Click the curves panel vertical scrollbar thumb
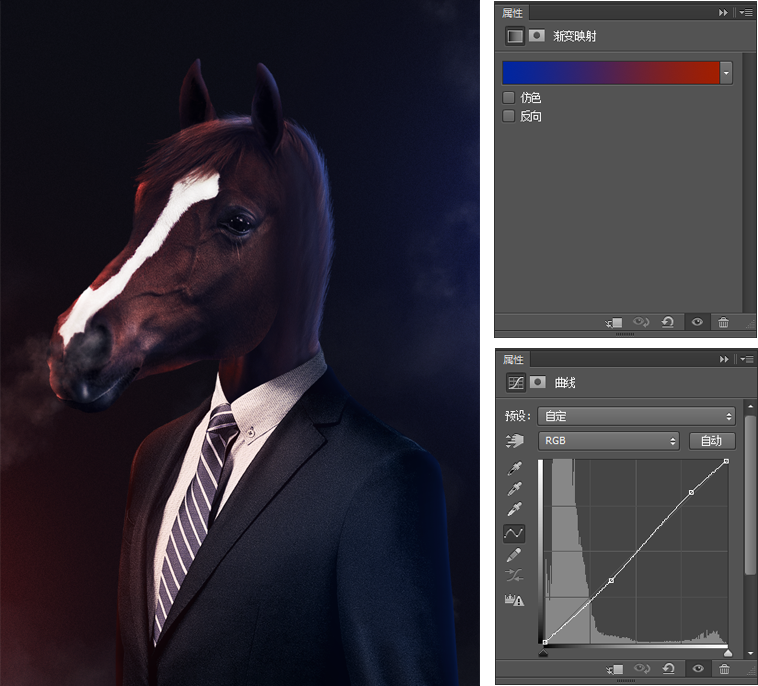758x686 pixels. [750, 495]
